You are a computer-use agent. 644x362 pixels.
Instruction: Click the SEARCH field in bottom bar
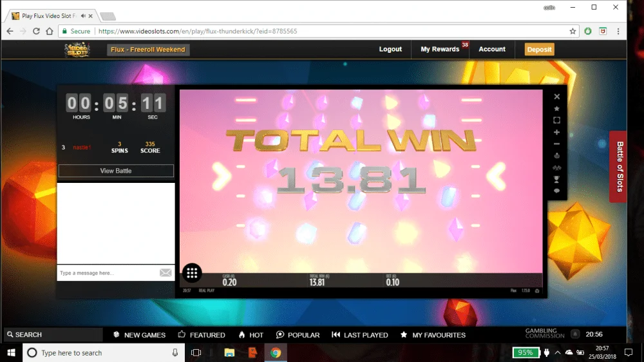53,334
